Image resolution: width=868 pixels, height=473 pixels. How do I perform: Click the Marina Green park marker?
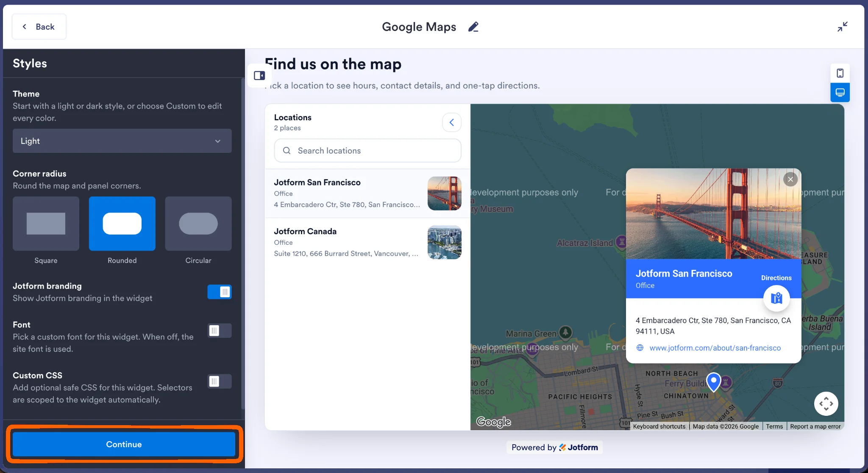[x=566, y=332]
